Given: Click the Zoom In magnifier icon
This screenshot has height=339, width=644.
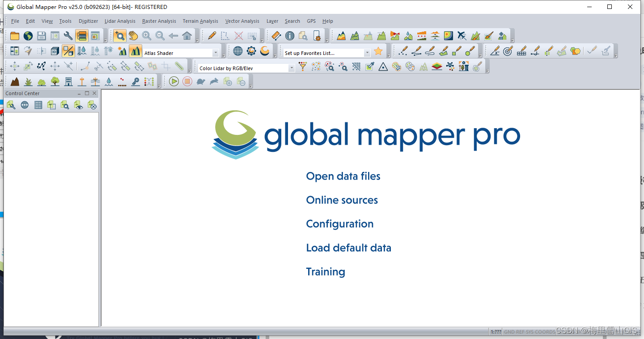Looking at the screenshot, I should coord(147,36).
